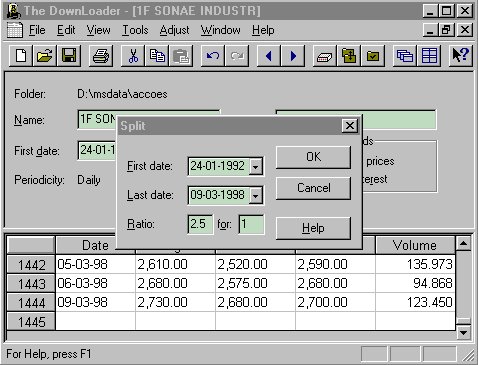
Task: Click Cancel in the Split dialog
Action: pyautogui.click(x=313, y=188)
